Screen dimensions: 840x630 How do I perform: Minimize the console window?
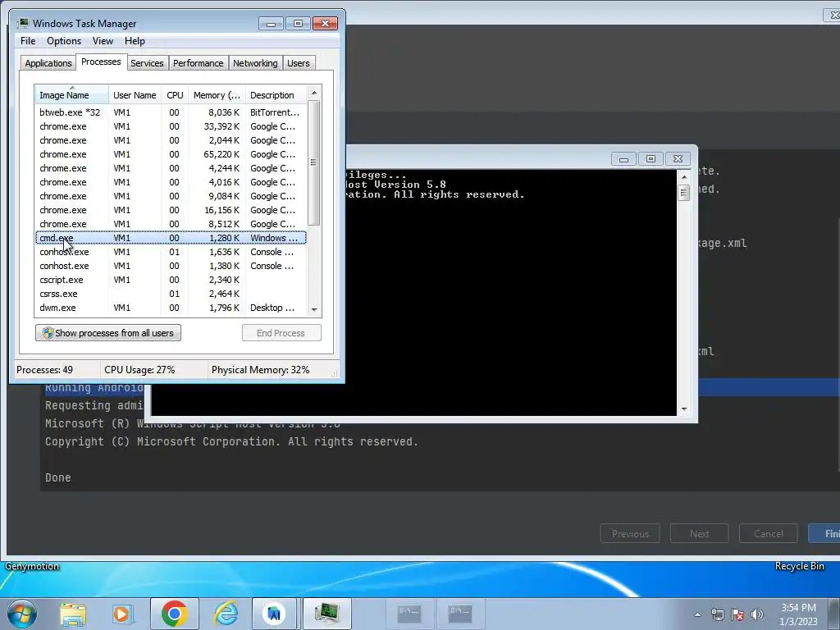pos(623,158)
